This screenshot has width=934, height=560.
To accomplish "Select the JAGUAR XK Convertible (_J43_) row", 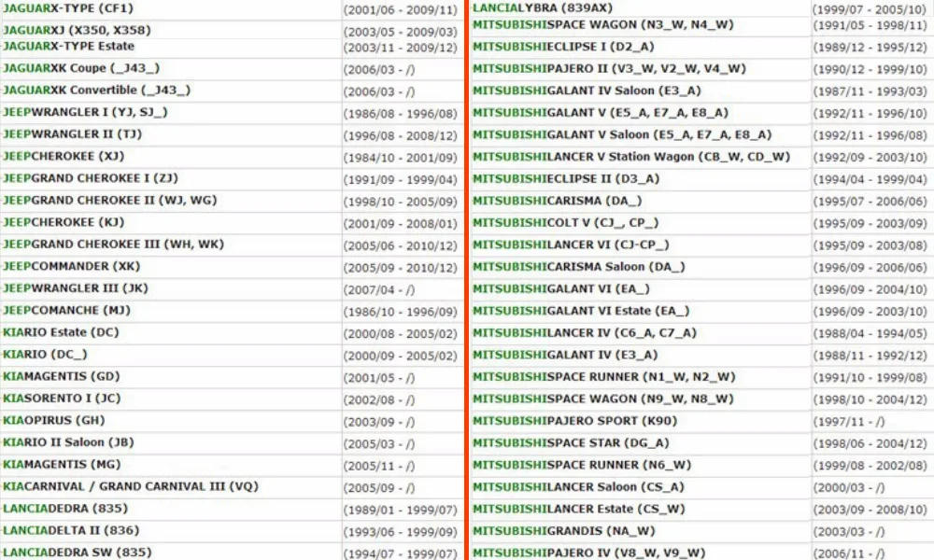I will pos(96,90).
